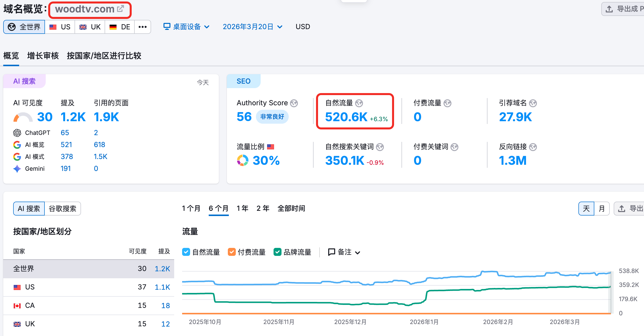The height and width of the screenshot is (336, 644).
Task: Click globe icon beside 反向链接
Action: pos(533,147)
